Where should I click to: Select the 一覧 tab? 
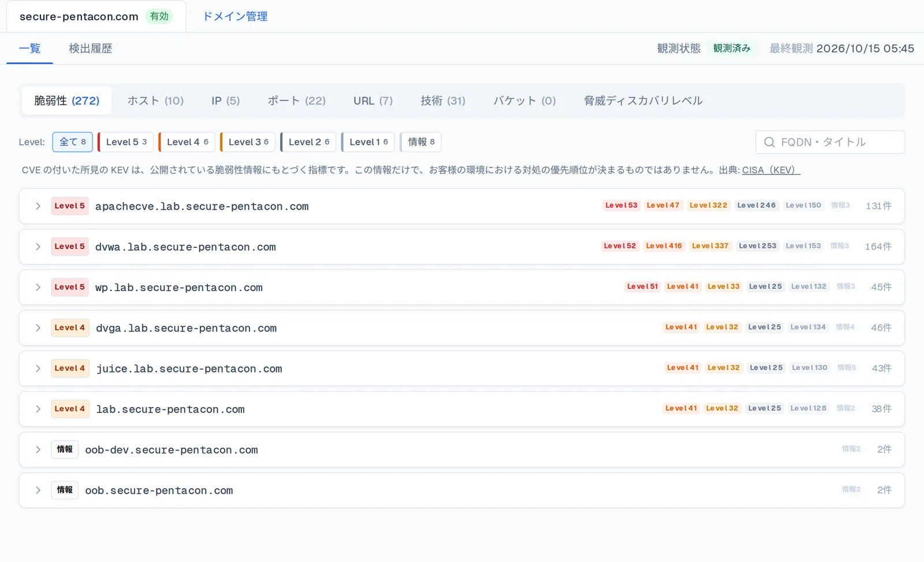(30, 49)
